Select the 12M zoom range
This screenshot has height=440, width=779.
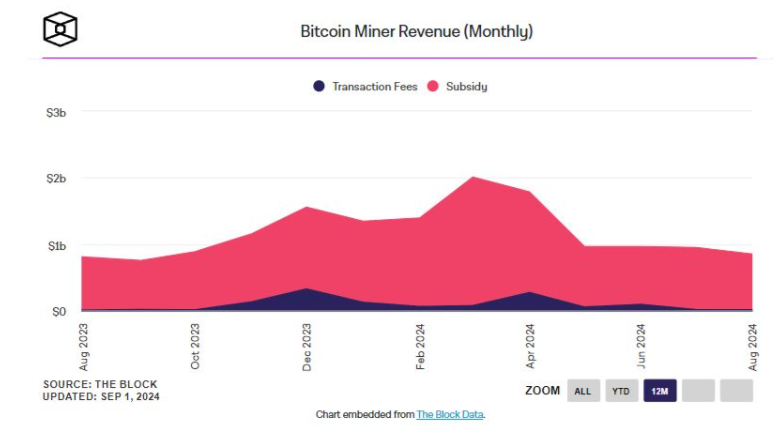(660, 391)
